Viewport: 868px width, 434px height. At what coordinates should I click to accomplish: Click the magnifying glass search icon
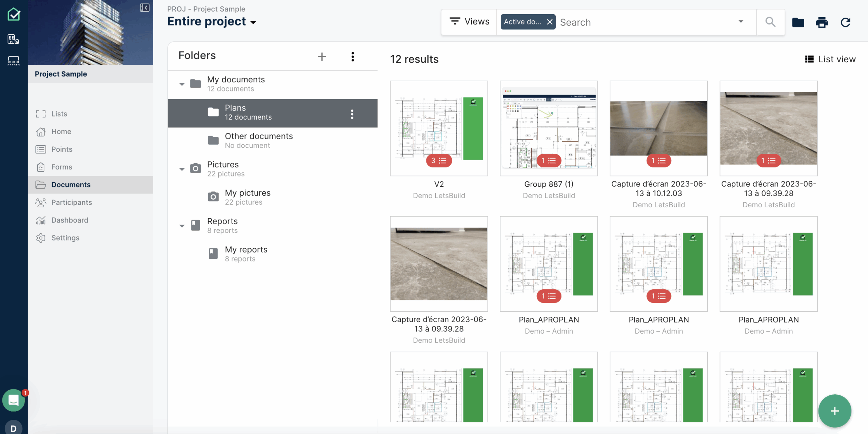[x=770, y=22]
